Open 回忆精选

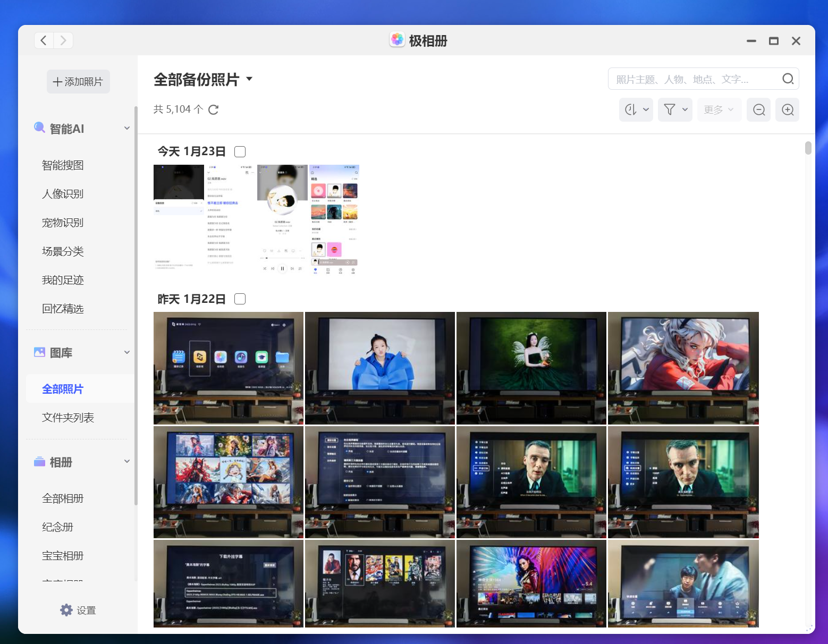(63, 309)
